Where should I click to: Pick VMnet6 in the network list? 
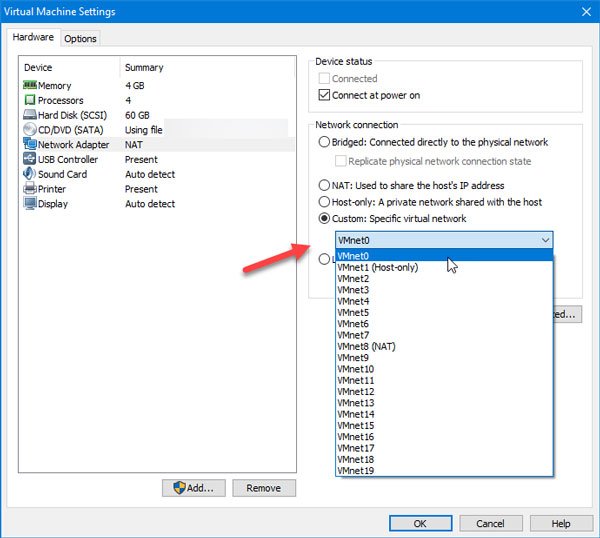[x=444, y=324]
